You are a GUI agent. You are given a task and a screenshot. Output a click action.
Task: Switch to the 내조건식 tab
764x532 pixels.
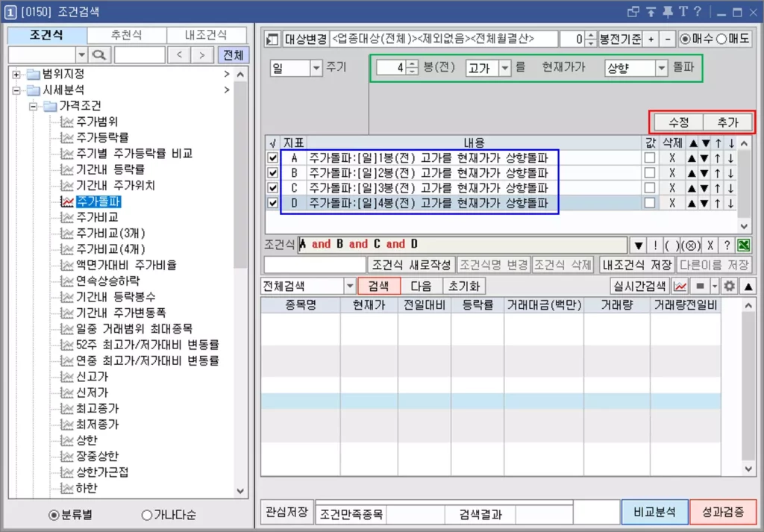pyautogui.click(x=206, y=35)
